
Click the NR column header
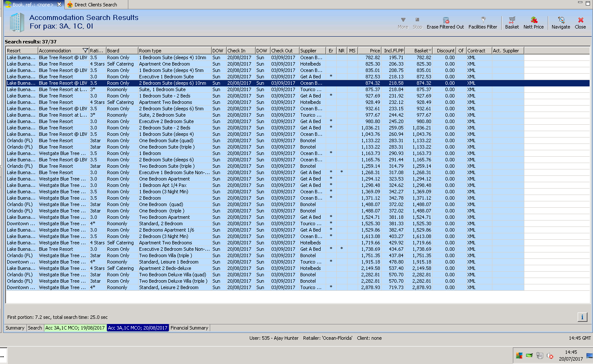pyautogui.click(x=341, y=51)
